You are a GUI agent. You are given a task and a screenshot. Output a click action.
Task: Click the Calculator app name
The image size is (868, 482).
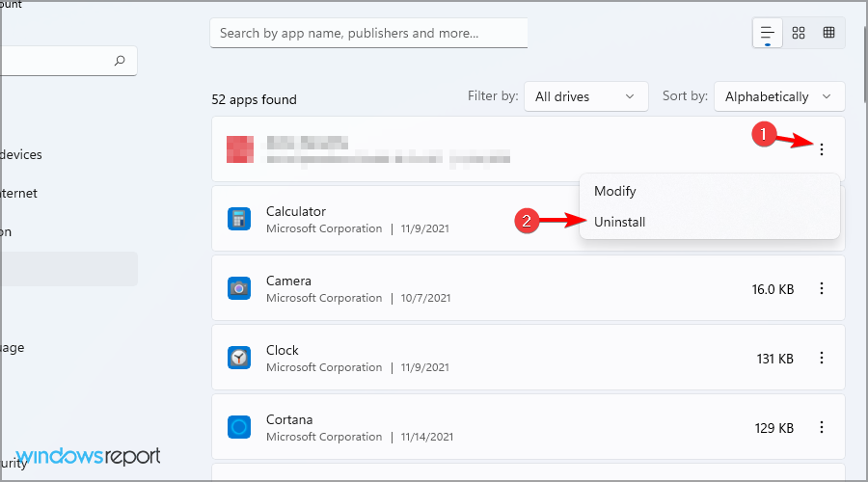coord(296,211)
